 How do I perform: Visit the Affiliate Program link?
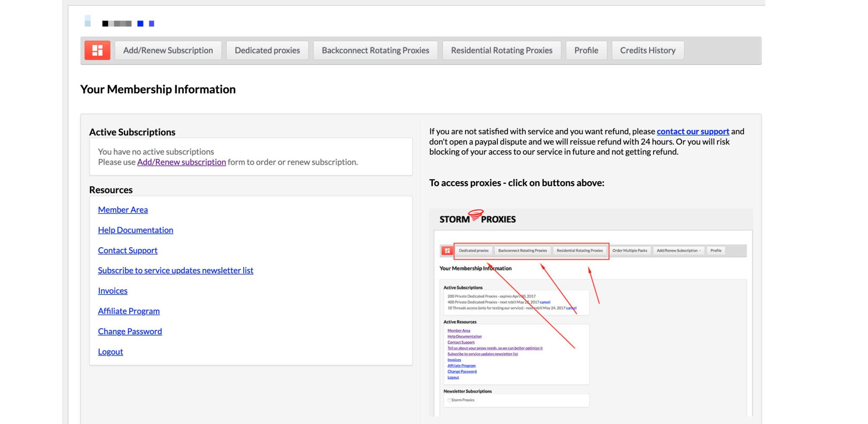(x=129, y=311)
